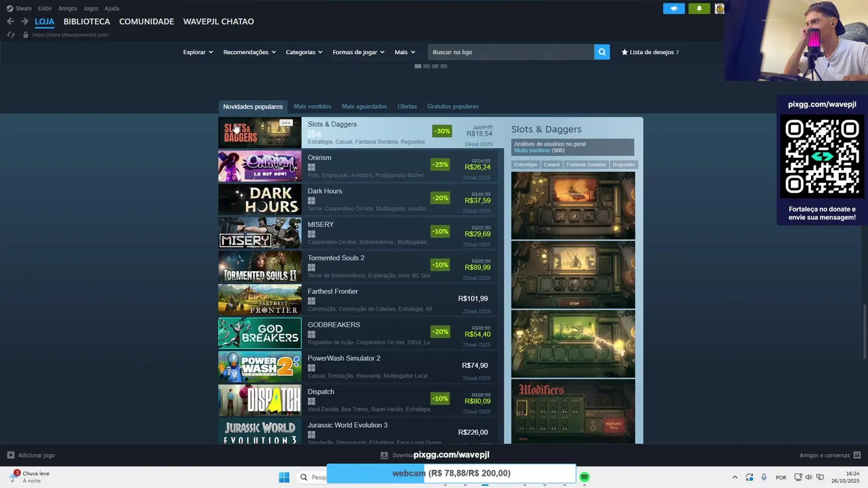Open the Steam menu

[x=24, y=8]
